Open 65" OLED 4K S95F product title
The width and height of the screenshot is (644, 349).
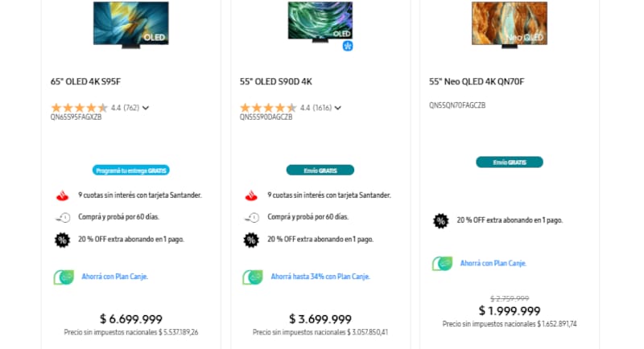pyautogui.click(x=85, y=81)
